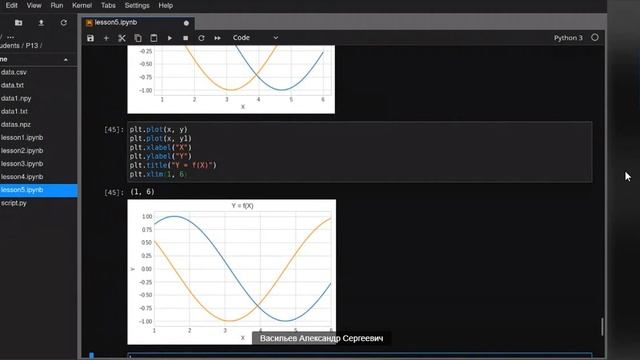This screenshot has width=640, height=360.
Task: Select lesson5.ipynb in the file list
Action: pyautogui.click(x=38, y=190)
